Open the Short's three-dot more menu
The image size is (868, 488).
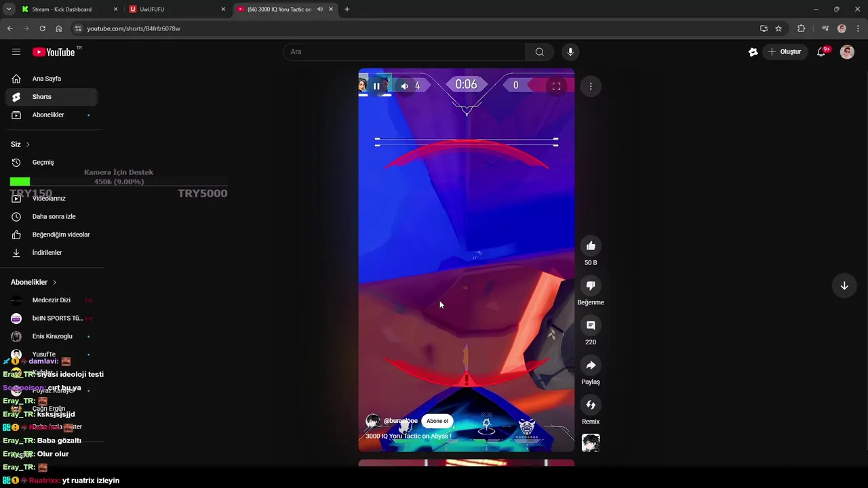591,86
